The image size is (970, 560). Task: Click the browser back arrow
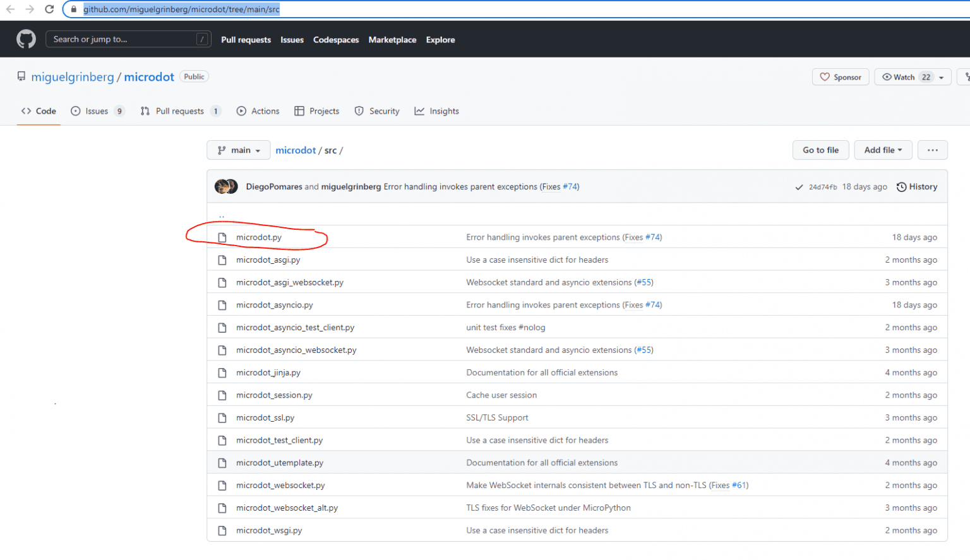10,9
